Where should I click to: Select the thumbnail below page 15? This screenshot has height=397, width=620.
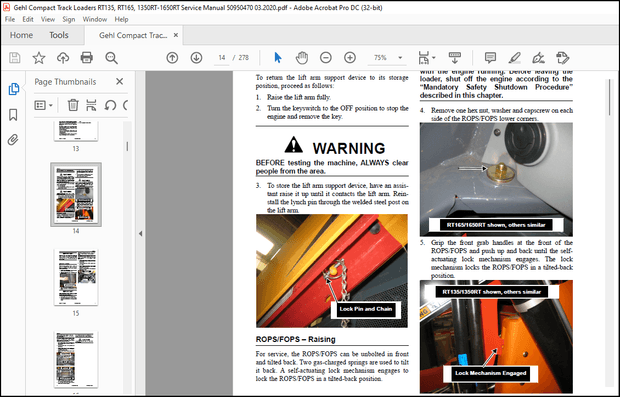coord(76,359)
